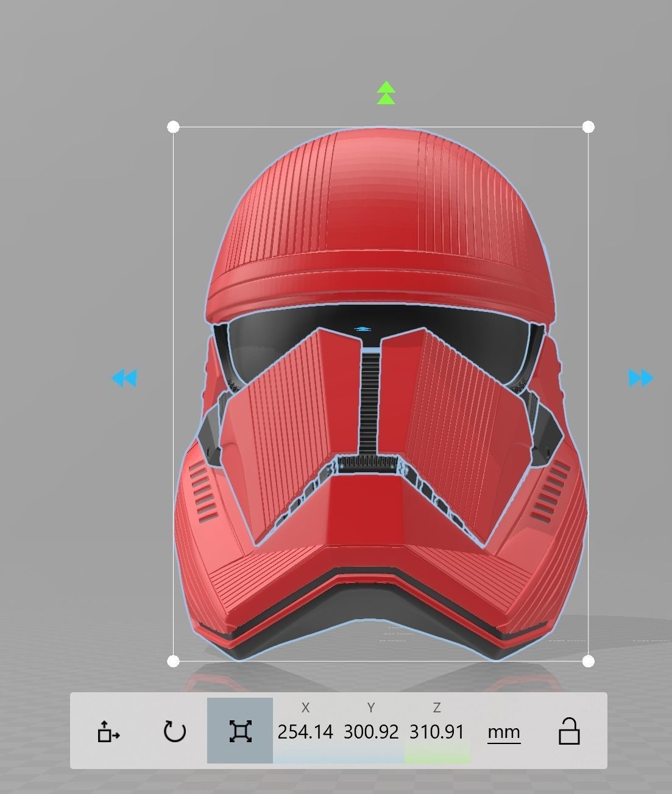
Task: Grab the top-left bounding box handle
Action: pos(173,127)
